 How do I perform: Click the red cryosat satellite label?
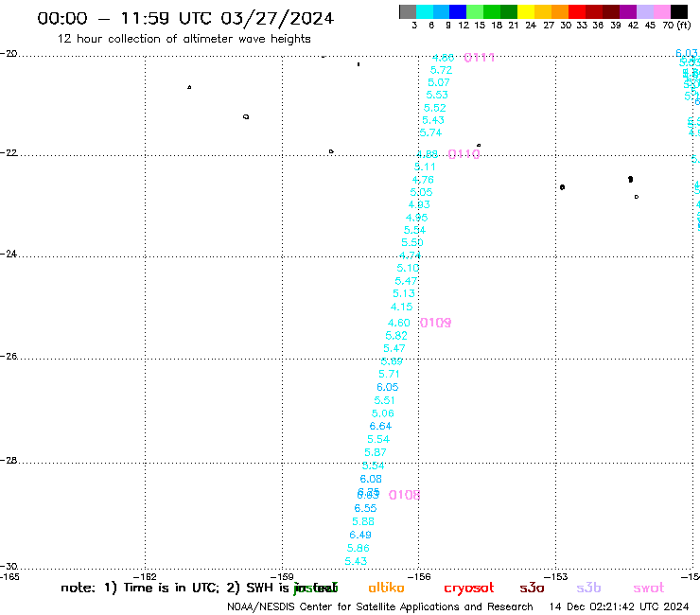(x=469, y=588)
